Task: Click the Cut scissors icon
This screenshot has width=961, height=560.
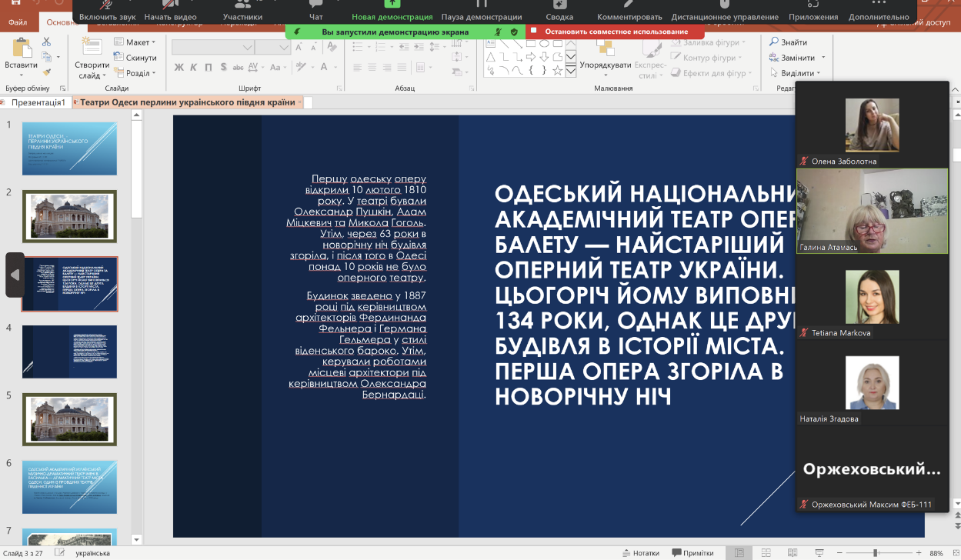Action: [x=47, y=42]
